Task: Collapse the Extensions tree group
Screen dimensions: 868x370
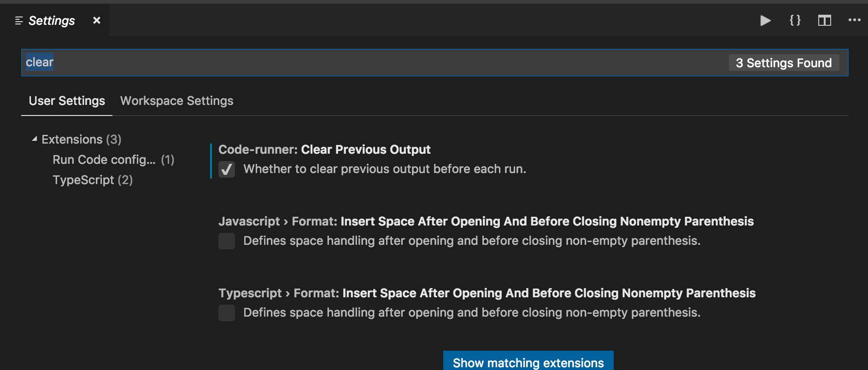Action: click(x=35, y=139)
